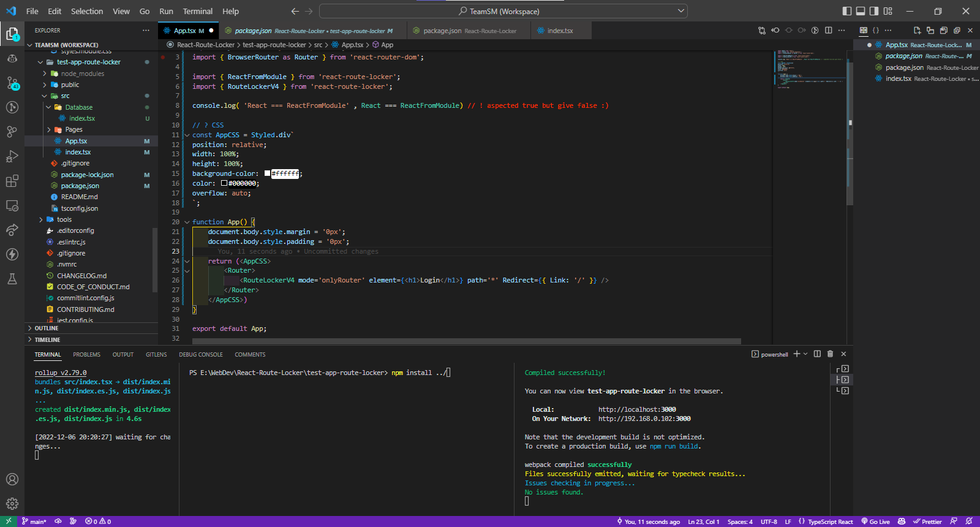The height and width of the screenshot is (527, 980).
Task: Click errors and warnings count in status bar
Action: tap(98, 521)
